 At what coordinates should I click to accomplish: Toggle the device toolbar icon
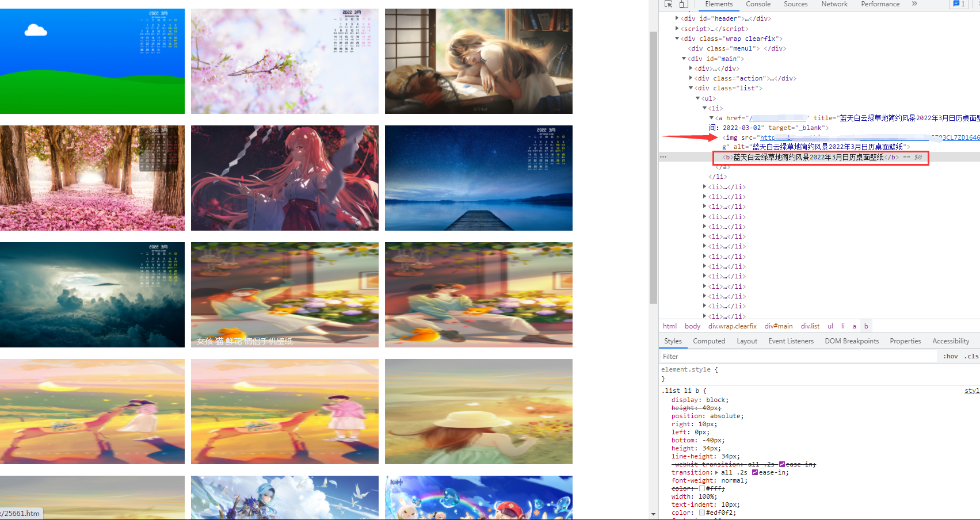tap(683, 4)
